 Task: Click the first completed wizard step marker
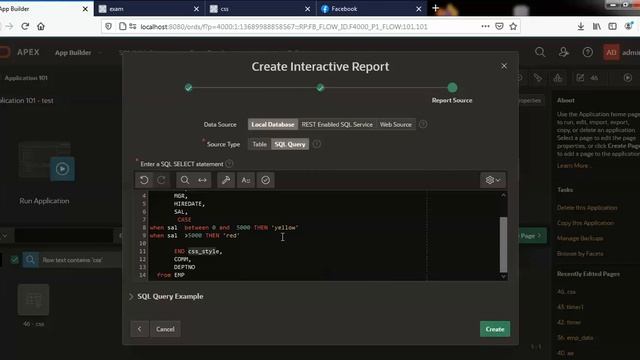point(188,87)
